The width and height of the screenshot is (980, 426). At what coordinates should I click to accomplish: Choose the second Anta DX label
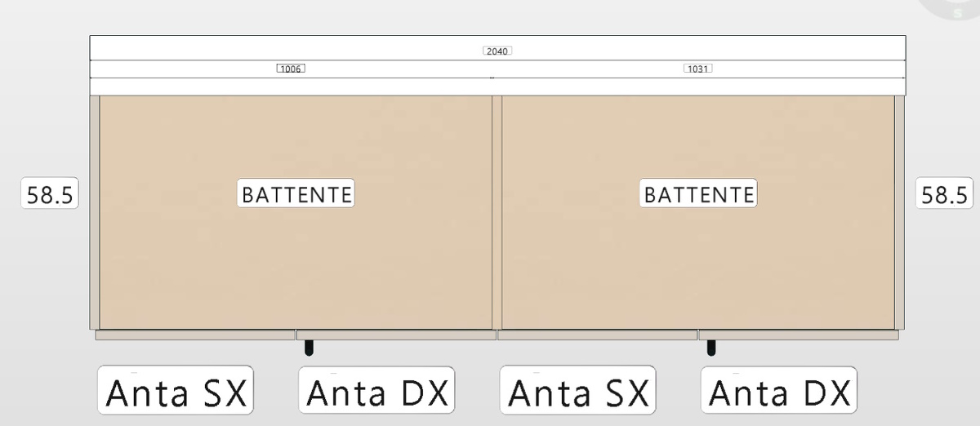779,393
